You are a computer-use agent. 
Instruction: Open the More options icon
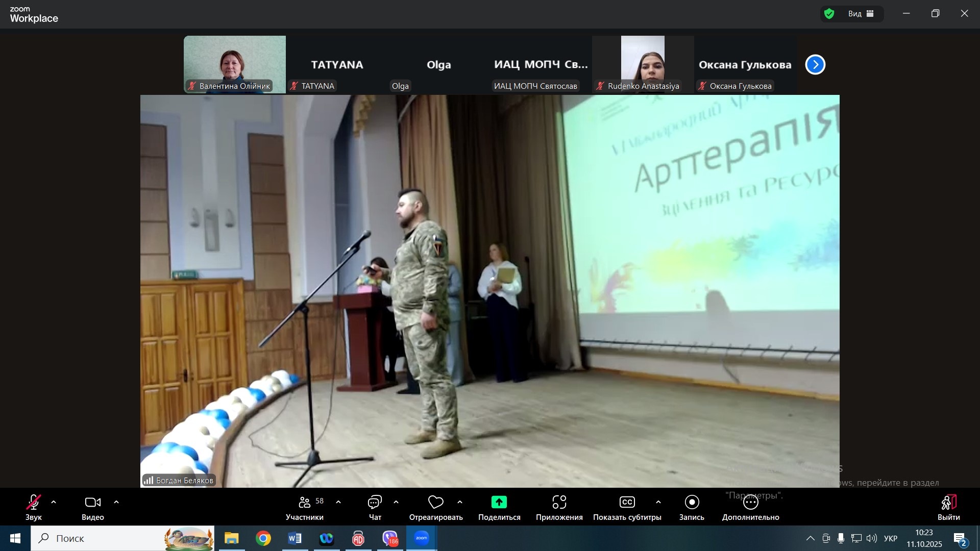750,503
